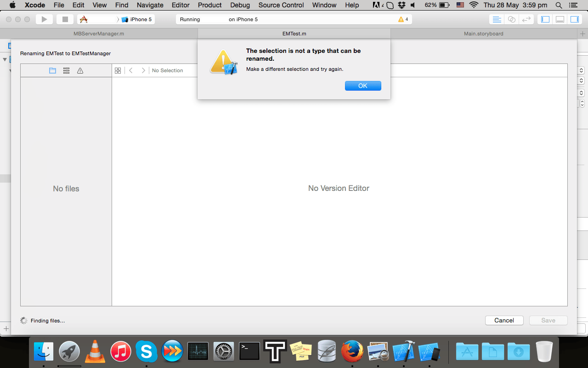Click the No Selection jump bar item
The width and height of the screenshot is (588, 368).
click(167, 70)
